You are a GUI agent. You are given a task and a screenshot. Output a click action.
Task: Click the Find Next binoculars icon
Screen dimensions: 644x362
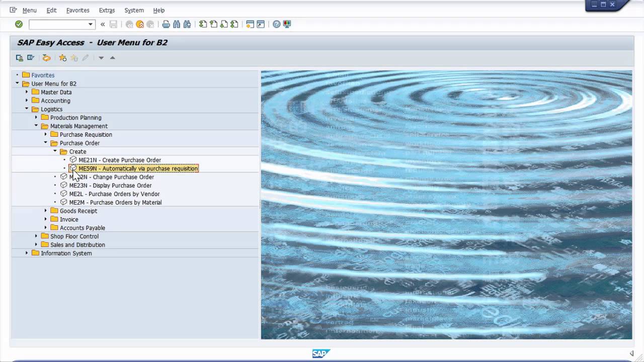point(187,24)
